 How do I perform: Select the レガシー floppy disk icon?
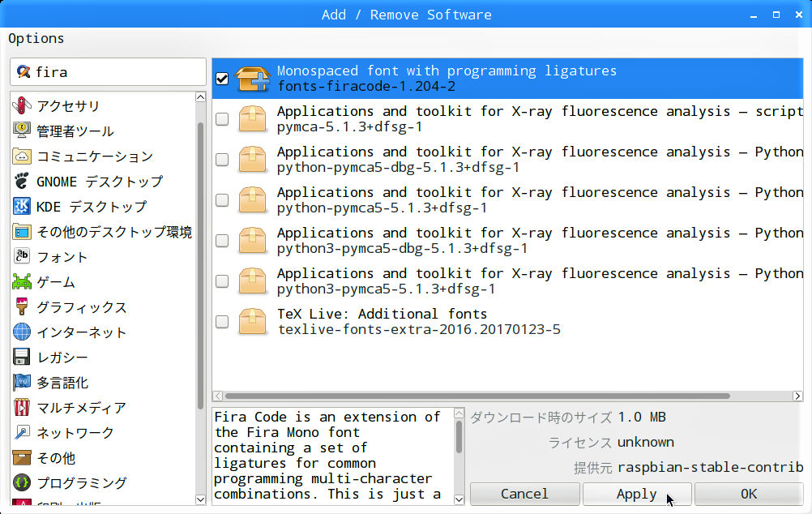[x=22, y=357]
